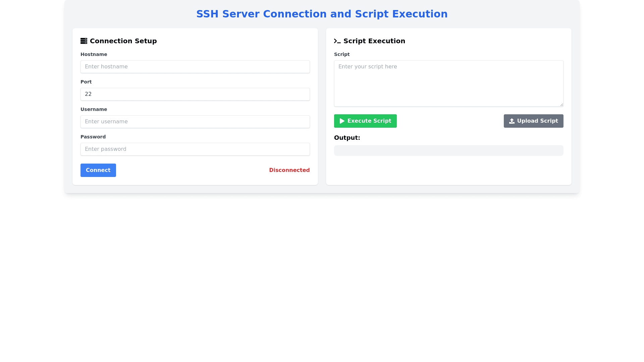
Task: Click the Hostname field label
Action: [94, 54]
